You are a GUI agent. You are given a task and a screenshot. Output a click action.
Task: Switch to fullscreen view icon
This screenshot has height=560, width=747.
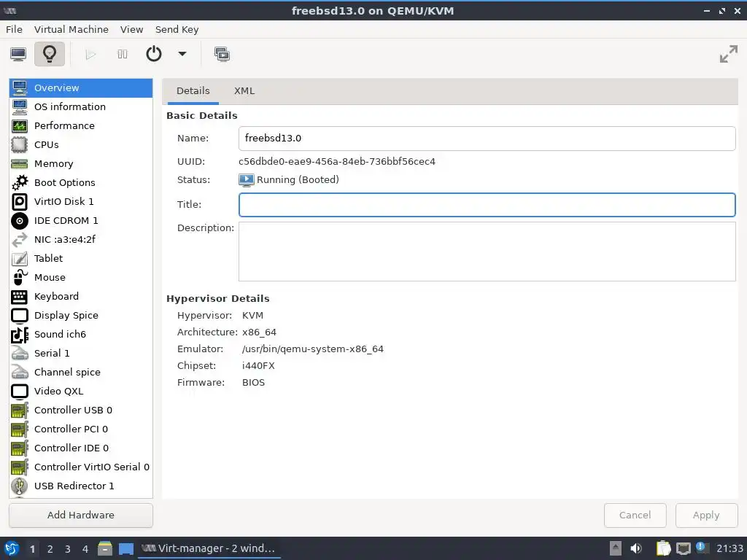pos(729,54)
